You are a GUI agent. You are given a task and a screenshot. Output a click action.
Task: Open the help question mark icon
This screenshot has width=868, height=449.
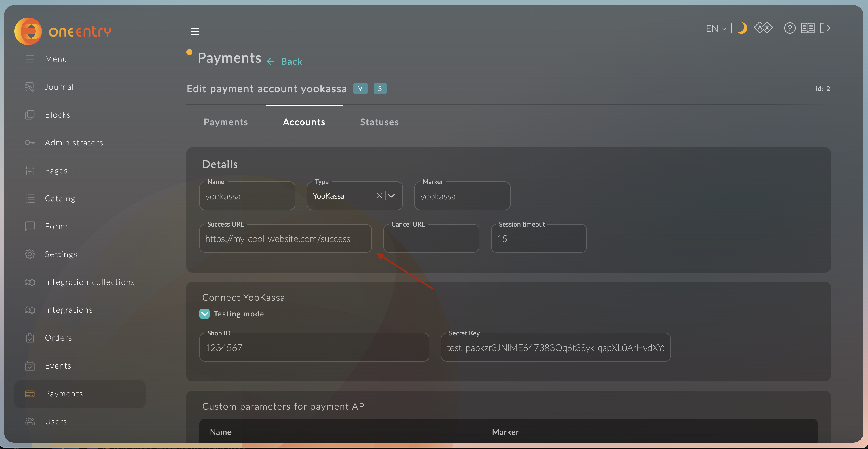tap(789, 28)
